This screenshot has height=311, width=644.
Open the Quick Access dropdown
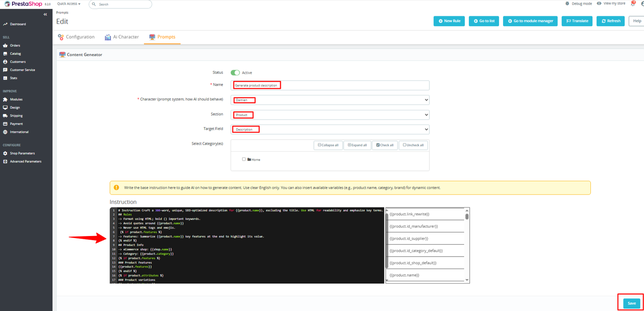[x=69, y=4]
